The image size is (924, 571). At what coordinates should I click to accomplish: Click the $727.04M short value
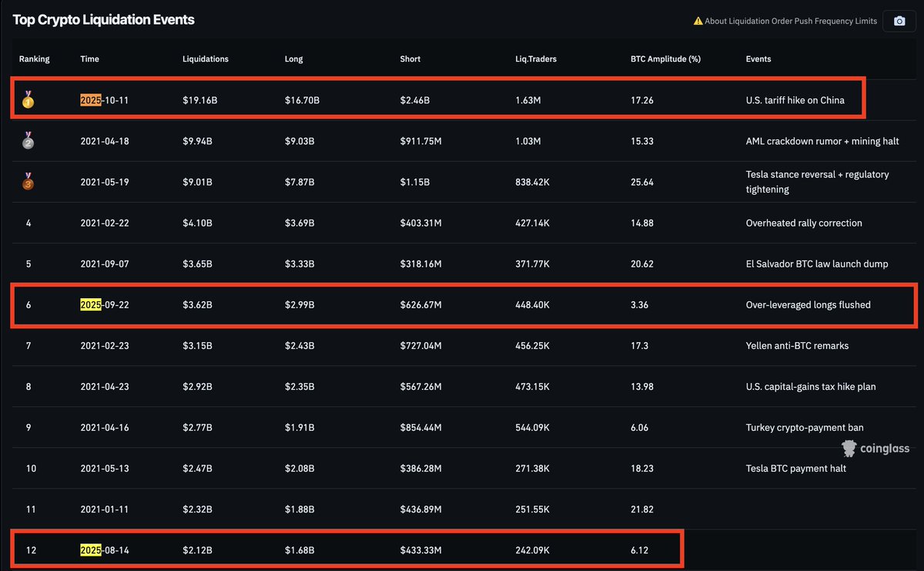(421, 345)
